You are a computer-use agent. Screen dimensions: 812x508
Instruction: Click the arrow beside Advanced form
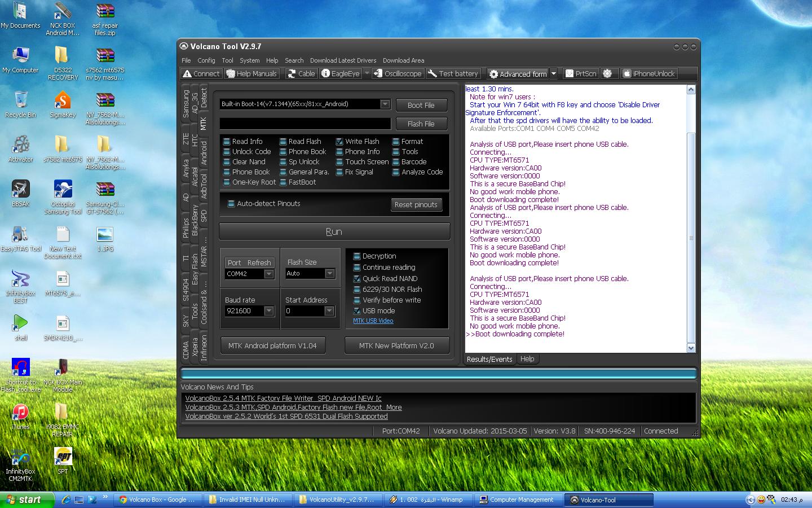click(554, 74)
